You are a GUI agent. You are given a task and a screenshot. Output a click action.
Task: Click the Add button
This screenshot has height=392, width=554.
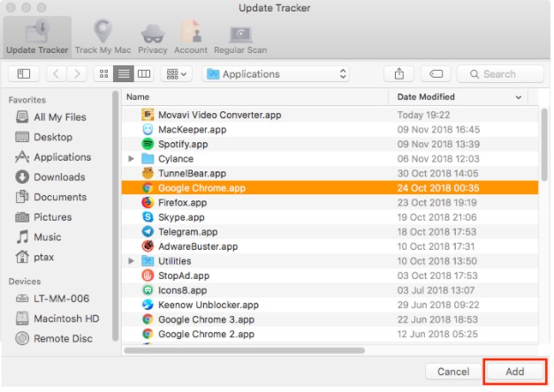515,372
